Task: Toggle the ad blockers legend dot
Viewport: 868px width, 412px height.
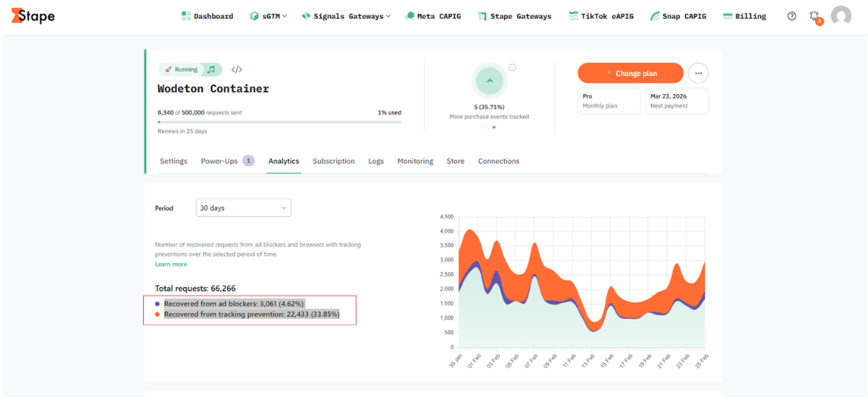Action: [158, 304]
